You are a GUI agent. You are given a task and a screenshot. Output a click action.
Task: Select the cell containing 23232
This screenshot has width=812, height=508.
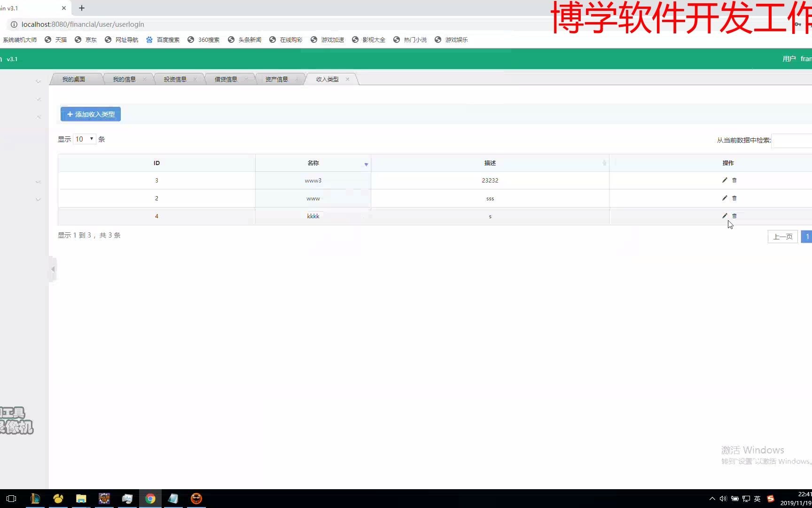[x=490, y=180]
